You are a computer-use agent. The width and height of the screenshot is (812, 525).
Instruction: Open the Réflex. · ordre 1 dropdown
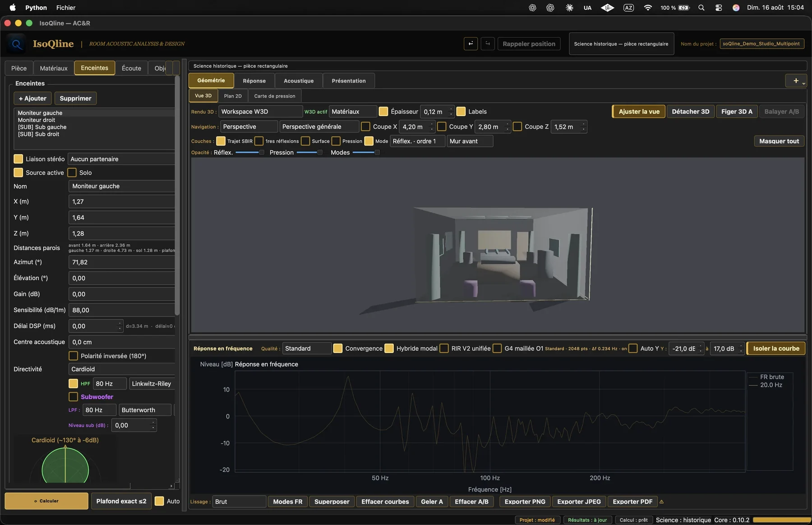(x=417, y=141)
